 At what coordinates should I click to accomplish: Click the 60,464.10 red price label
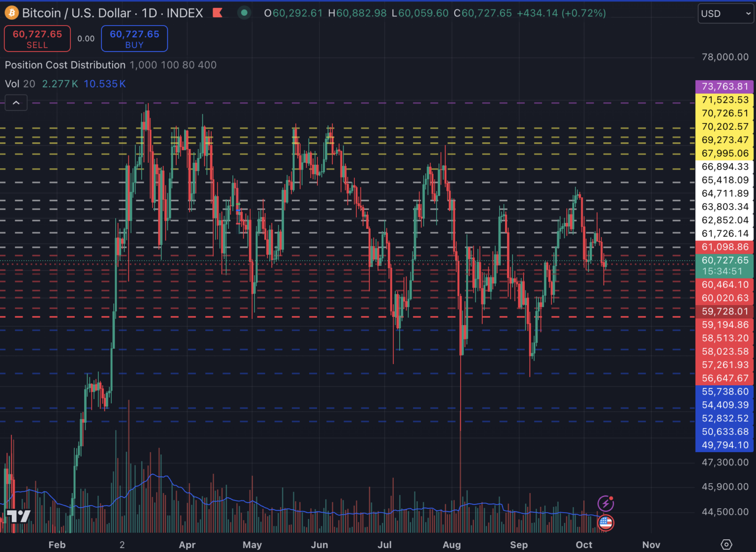724,284
